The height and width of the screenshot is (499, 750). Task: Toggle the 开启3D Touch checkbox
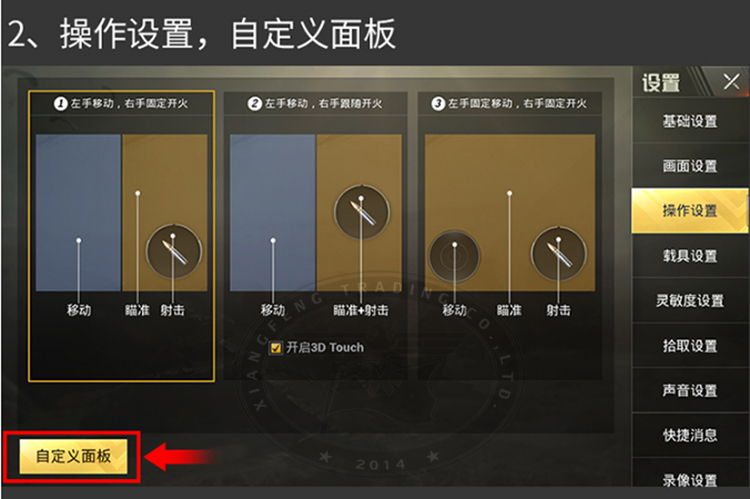coord(276,348)
